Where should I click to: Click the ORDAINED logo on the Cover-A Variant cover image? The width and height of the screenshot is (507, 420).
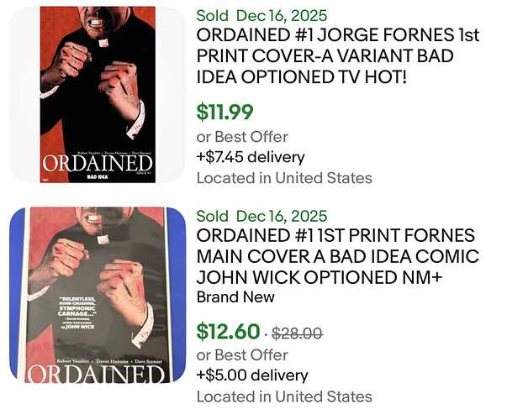click(98, 162)
